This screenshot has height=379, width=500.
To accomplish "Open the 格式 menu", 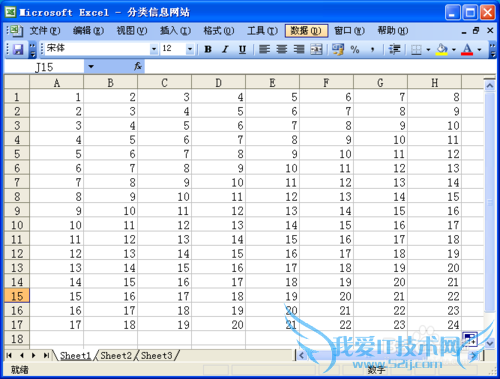I will [x=219, y=31].
